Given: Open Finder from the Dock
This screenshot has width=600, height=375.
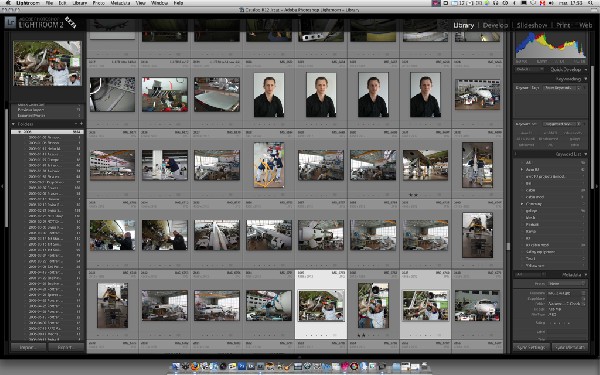Looking at the screenshot, I should [x=176, y=367].
